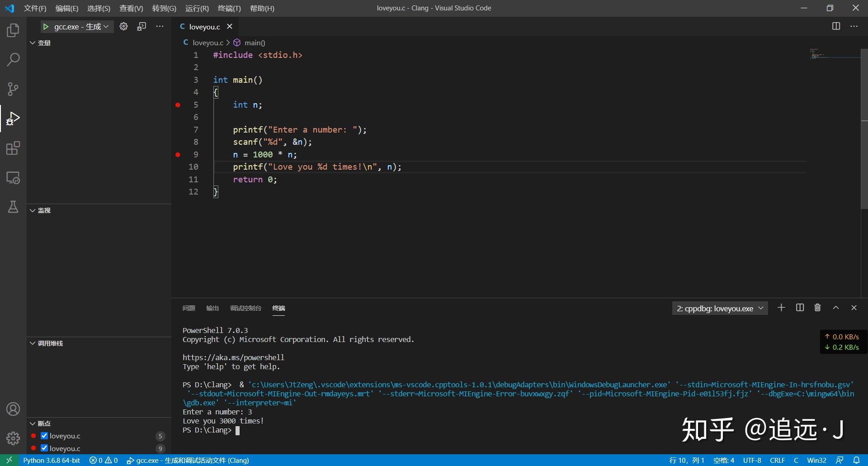Image resolution: width=868 pixels, height=466 pixels.
Task: Switch to the 调试控制台 panel tab
Action: pyautogui.click(x=245, y=308)
